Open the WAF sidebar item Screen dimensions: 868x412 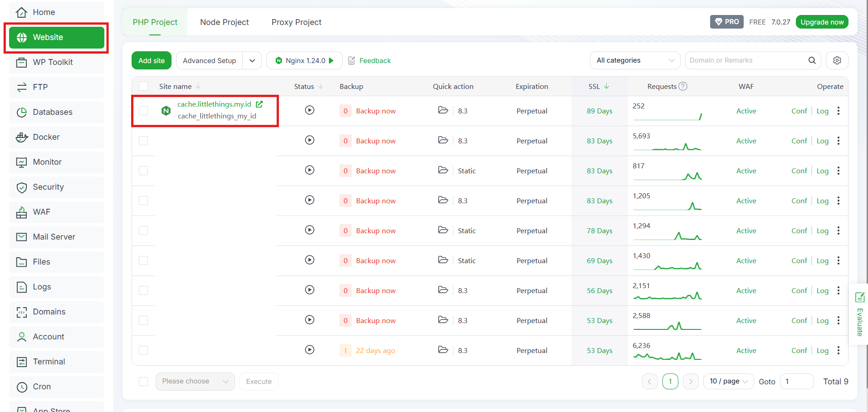56,212
